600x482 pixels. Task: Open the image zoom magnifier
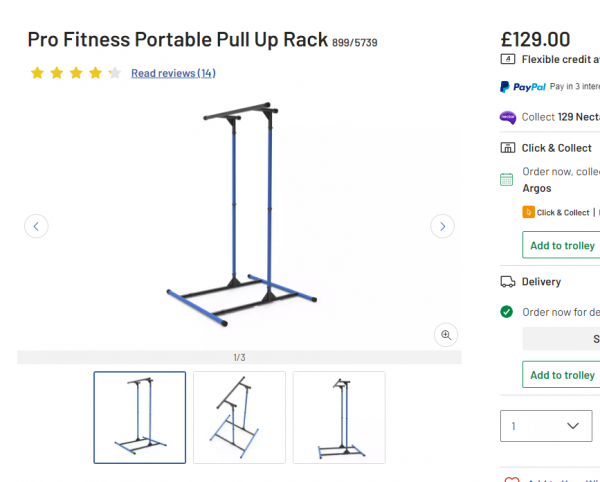tap(446, 335)
